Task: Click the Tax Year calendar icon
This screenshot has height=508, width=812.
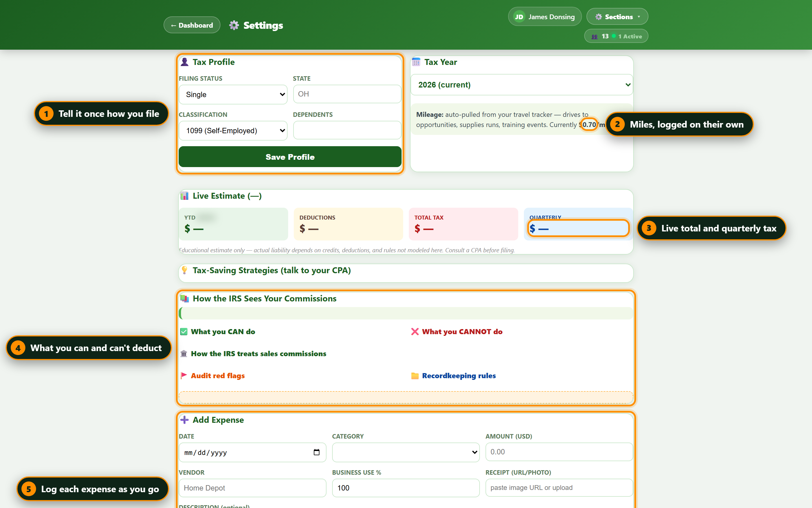Action: point(416,62)
